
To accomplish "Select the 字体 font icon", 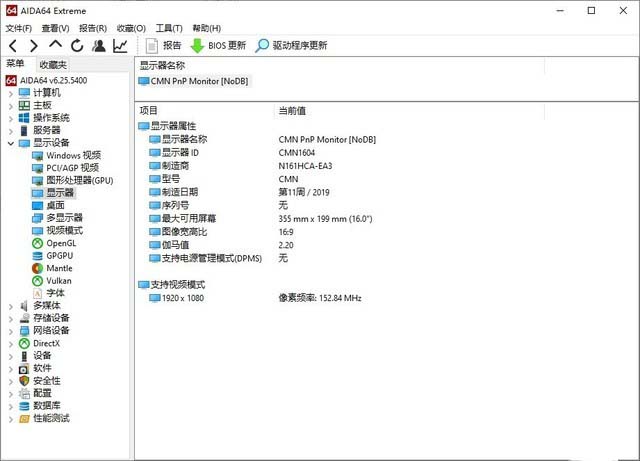I will pos(38,293).
